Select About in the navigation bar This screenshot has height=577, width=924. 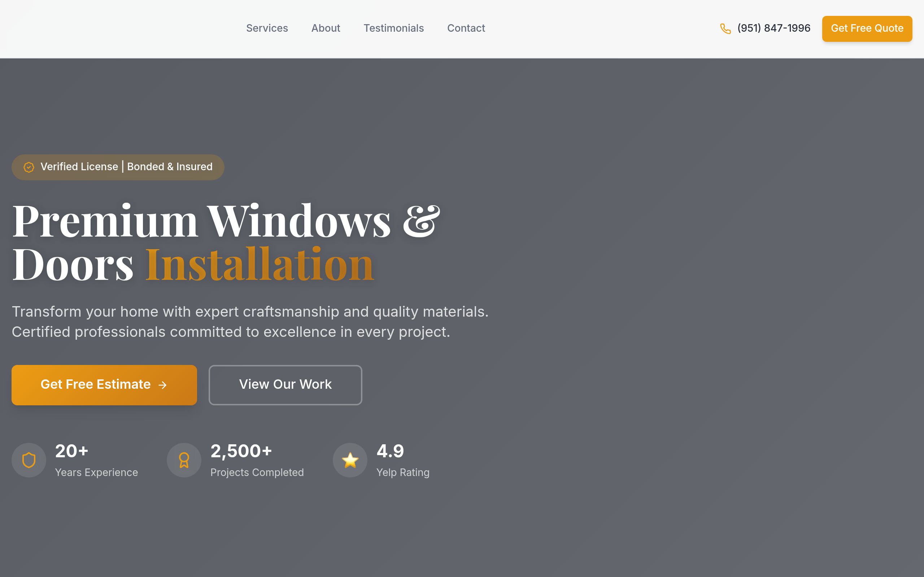(x=326, y=28)
